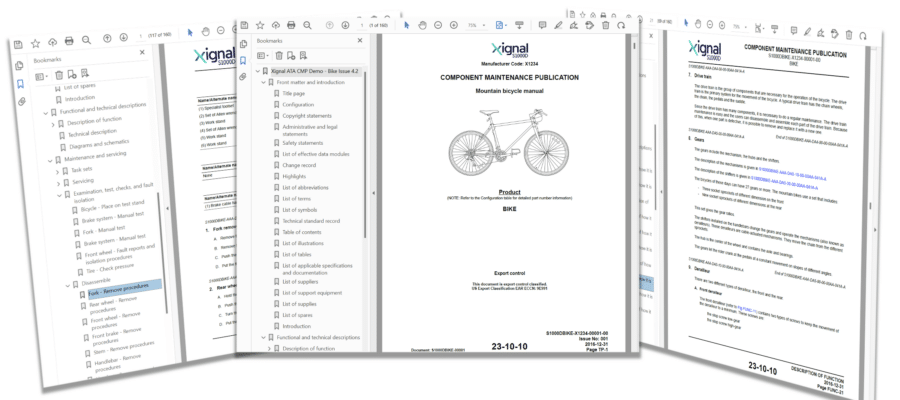
Task: Save file icon in center window toolbar
Action: click(x=245, y=25)
